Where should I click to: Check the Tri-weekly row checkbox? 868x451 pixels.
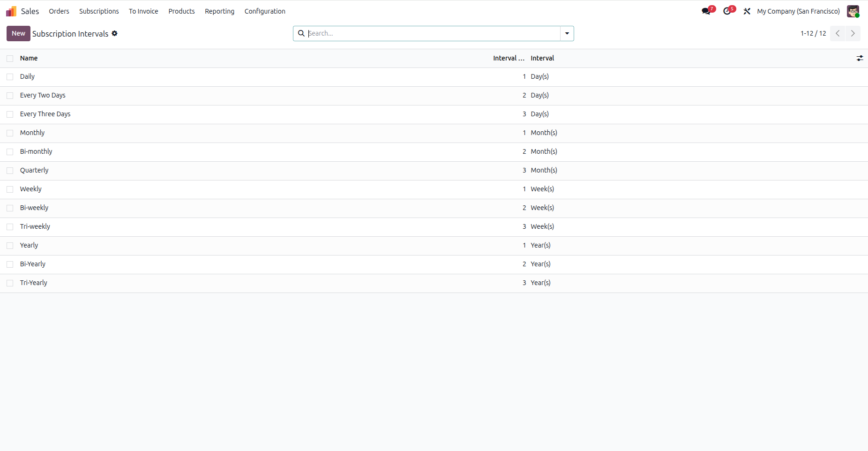tap(10, 227)
